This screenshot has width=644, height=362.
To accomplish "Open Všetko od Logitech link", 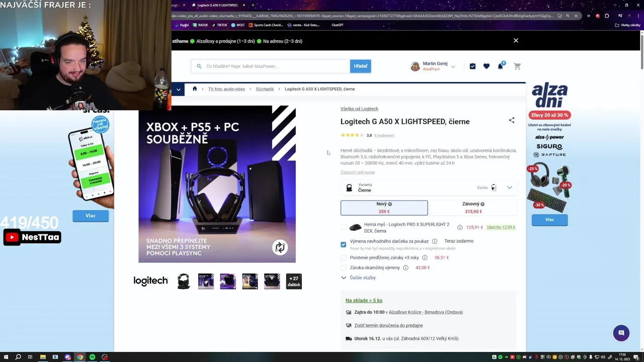I will coord(359,109).
